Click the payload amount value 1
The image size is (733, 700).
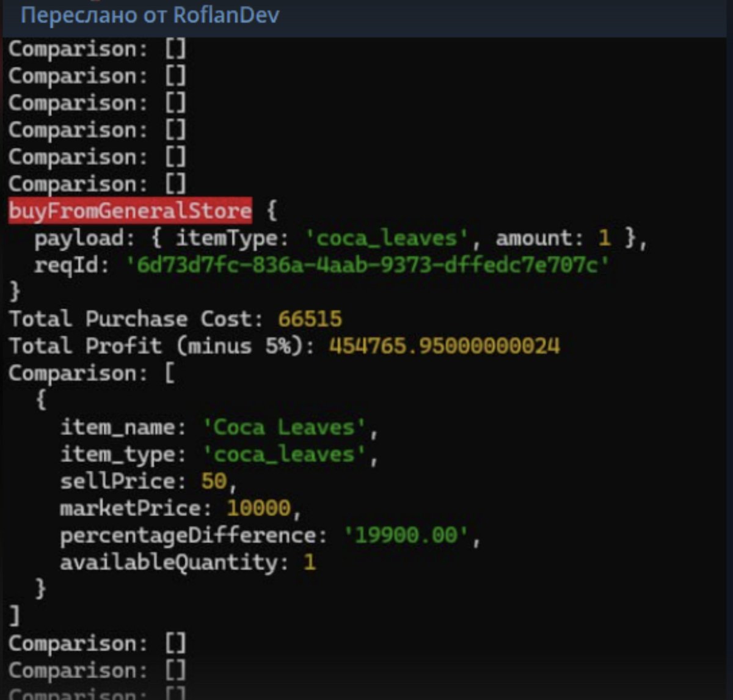click(604, 238)
